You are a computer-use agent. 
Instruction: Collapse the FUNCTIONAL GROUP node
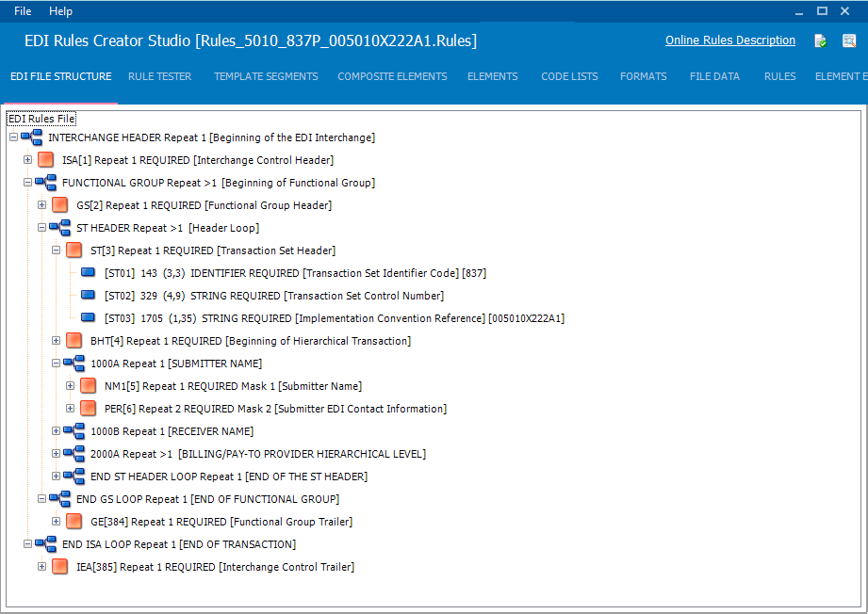[x=27, y=183]
